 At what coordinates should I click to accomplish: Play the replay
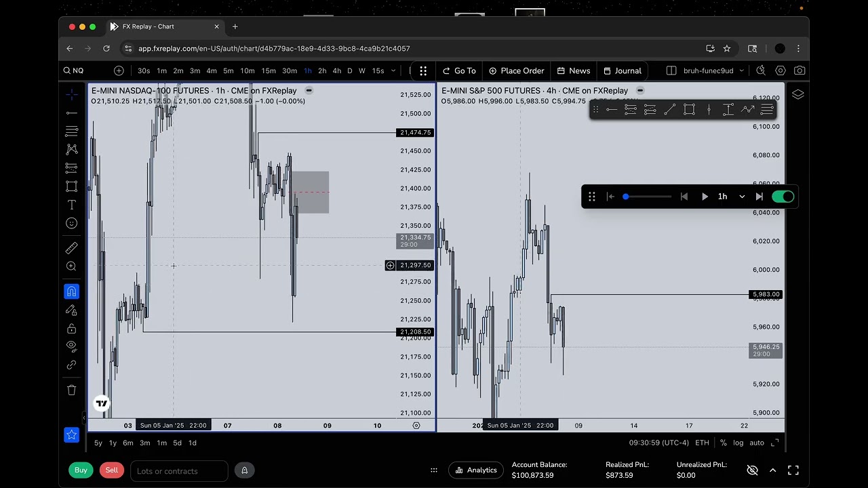705,197
